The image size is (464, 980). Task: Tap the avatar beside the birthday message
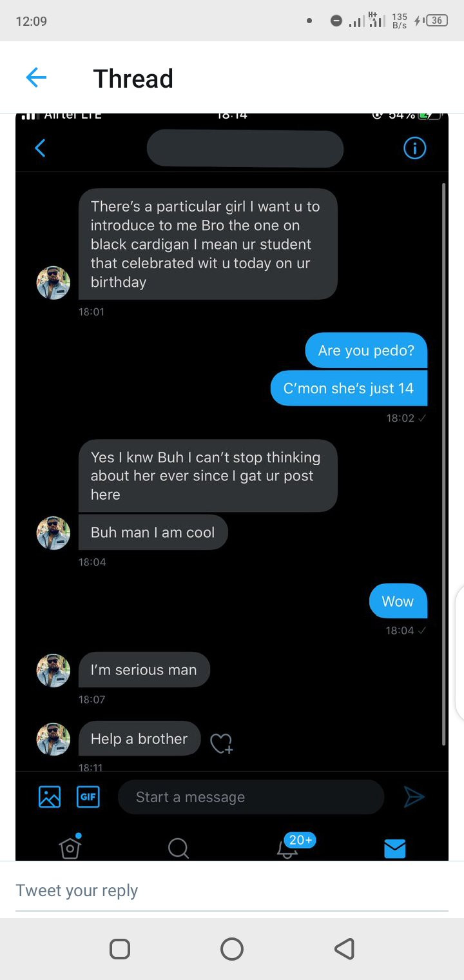coord(53,282)
